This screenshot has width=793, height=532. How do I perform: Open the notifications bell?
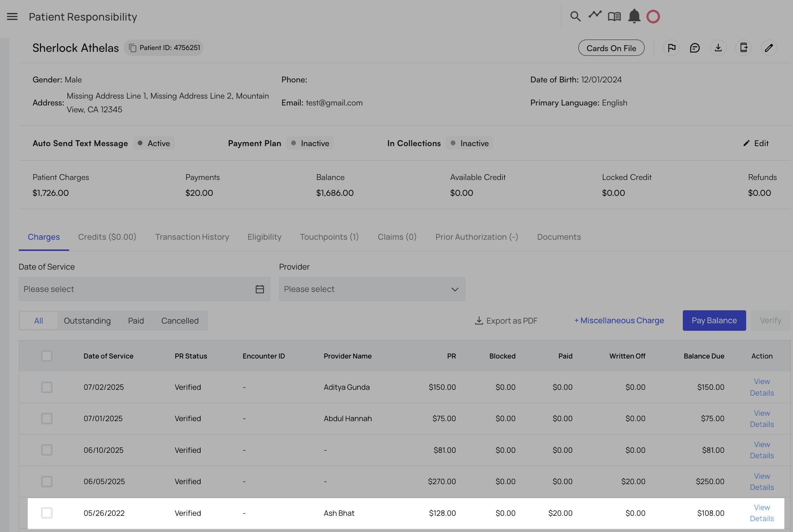(634, 17)
